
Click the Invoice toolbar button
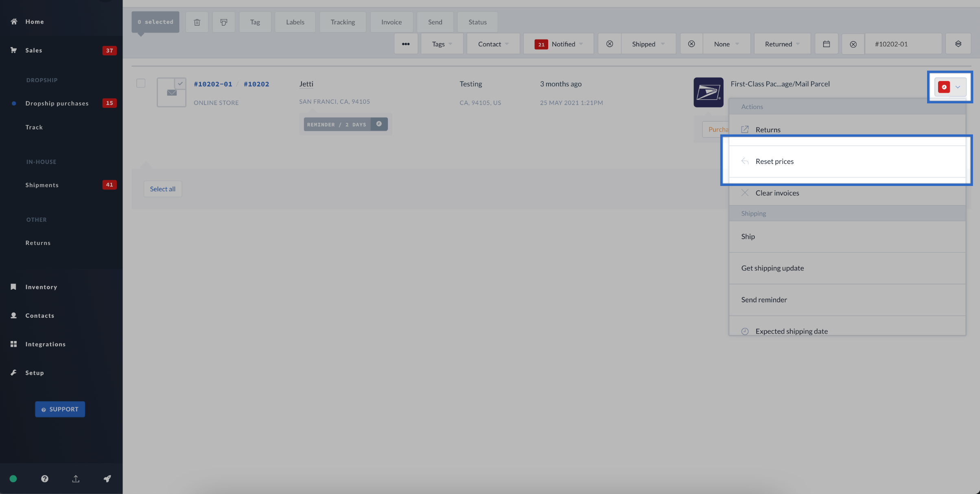point(392,22)
